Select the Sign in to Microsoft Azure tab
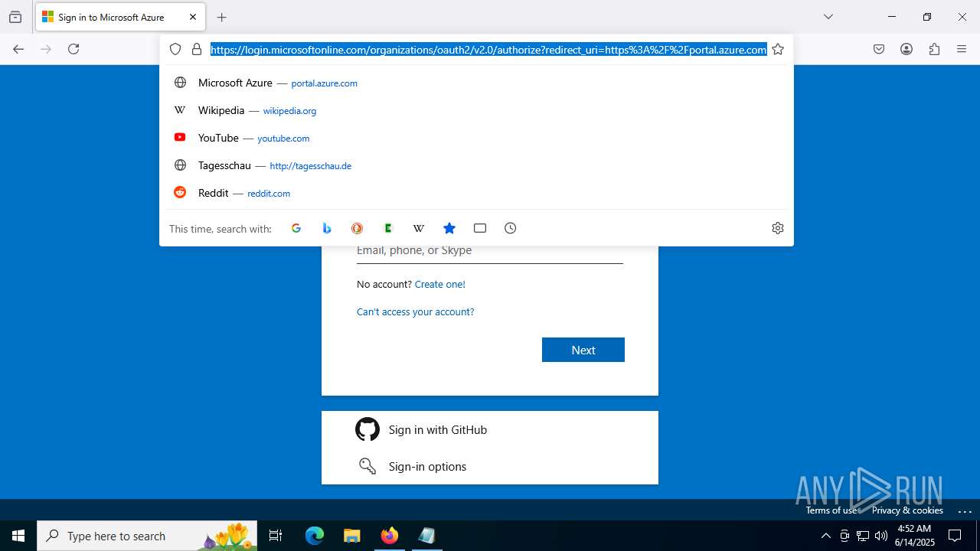 (x=120, y=17)
